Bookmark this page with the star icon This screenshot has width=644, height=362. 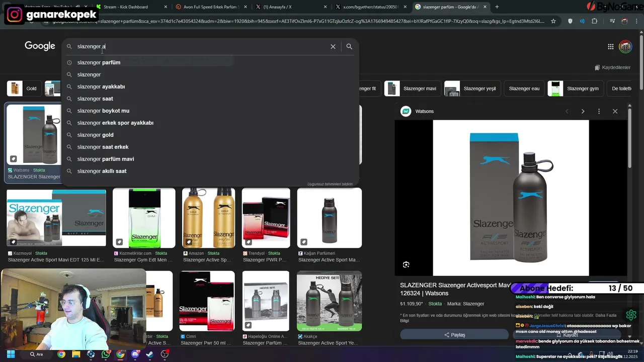[553, 21]
